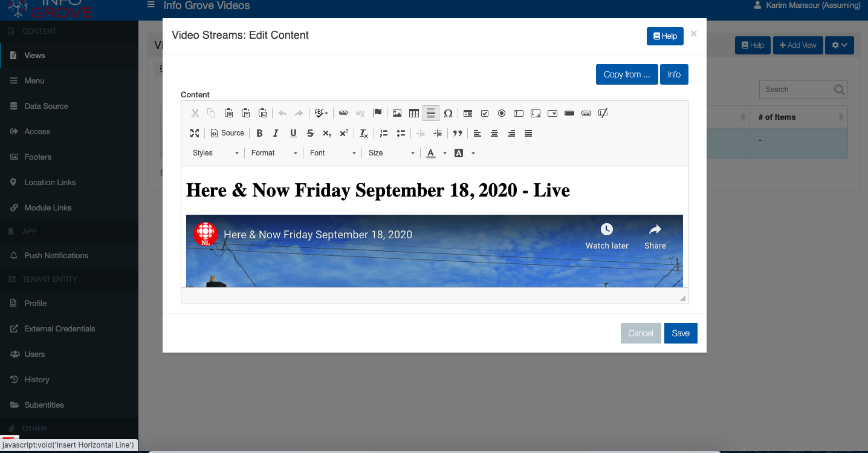Click the Anchor flag icon
The width and height of the screenshot is (868, 453).
point(378,113)
